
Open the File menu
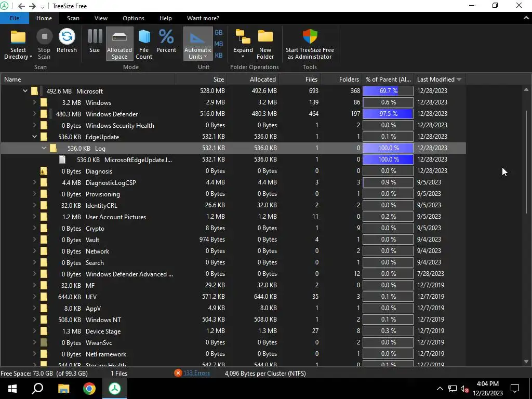[x=14, y=18]
